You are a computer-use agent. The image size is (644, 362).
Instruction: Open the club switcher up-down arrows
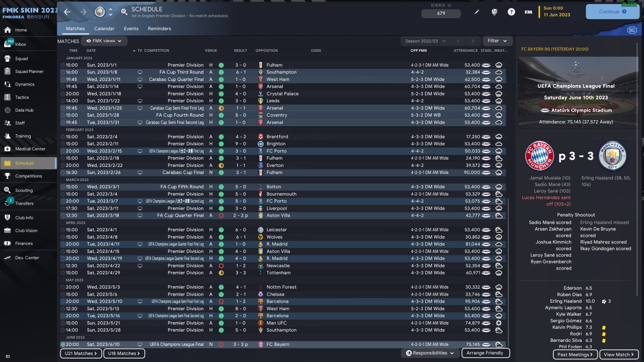110,12
